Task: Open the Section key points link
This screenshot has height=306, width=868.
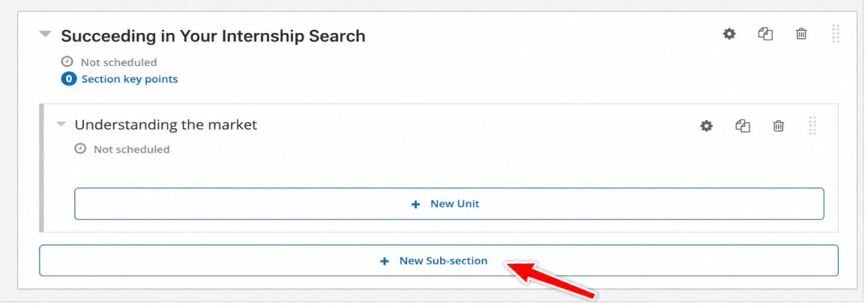Action: [x=130, y=79]
